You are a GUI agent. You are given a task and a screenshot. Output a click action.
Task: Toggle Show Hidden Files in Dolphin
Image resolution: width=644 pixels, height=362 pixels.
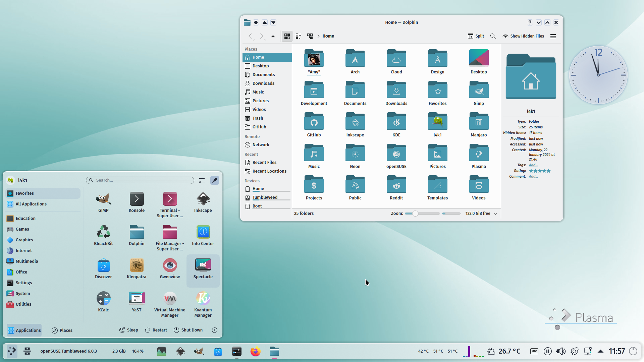coord(523,36)
